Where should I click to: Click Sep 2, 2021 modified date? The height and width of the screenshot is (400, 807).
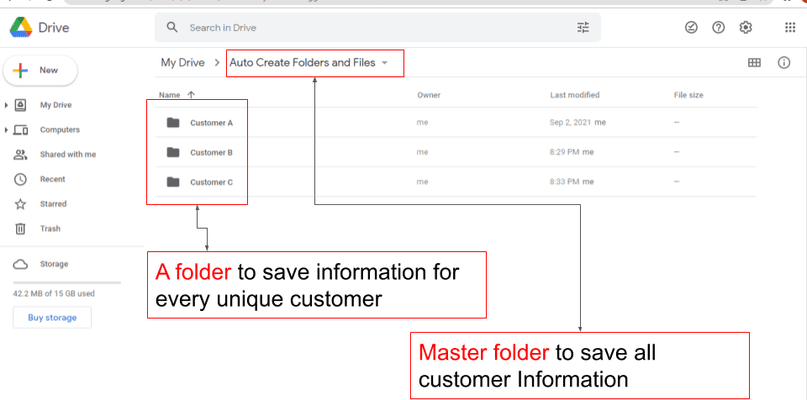[x=571, y=123]
